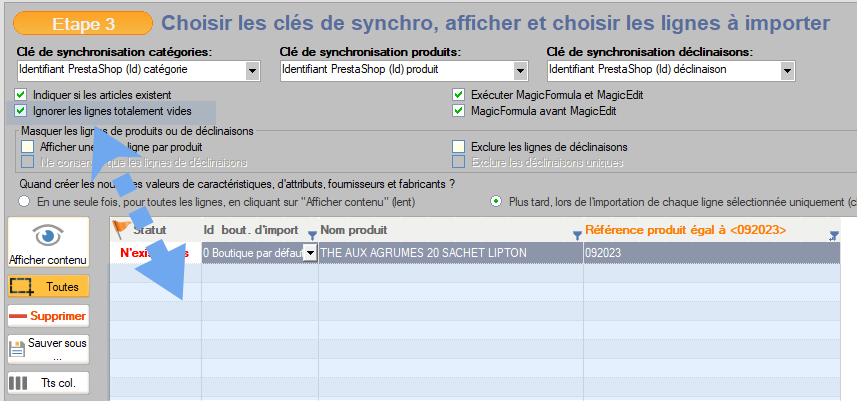Click the floppy disk icon for Sauver sous

(x=19, y=349)
